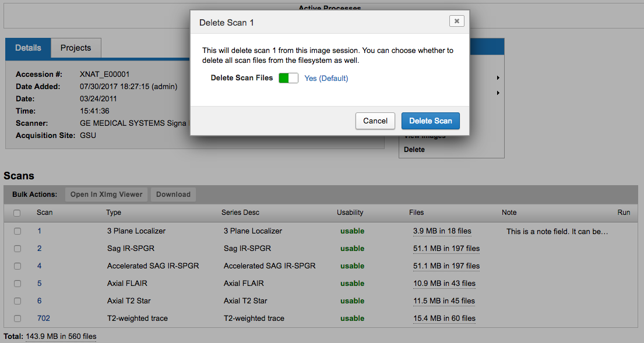Tick the checkbox for Sag IR-SPGR scan
Viewport: 644px width, 343px height.
pos(17,249)
